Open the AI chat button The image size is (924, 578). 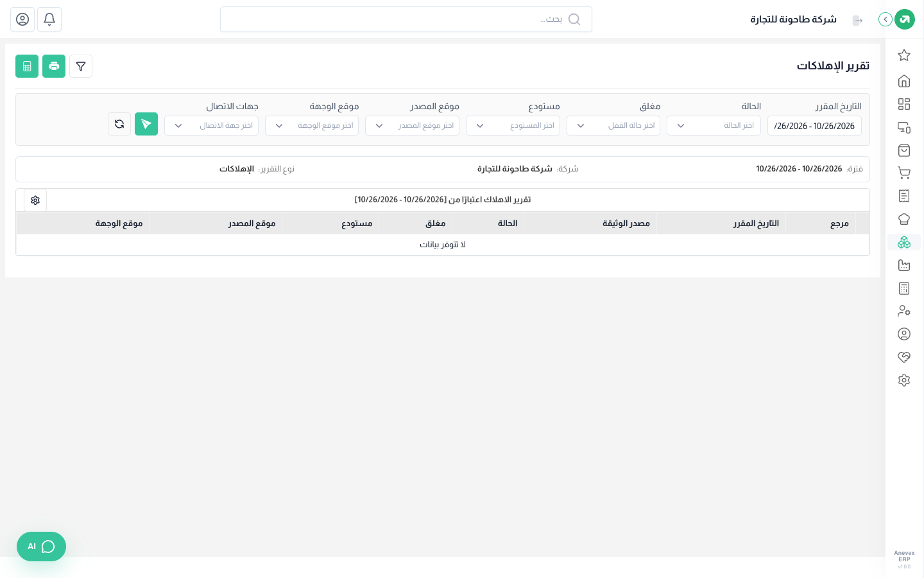pyautogui.click(x=41, y=547)
